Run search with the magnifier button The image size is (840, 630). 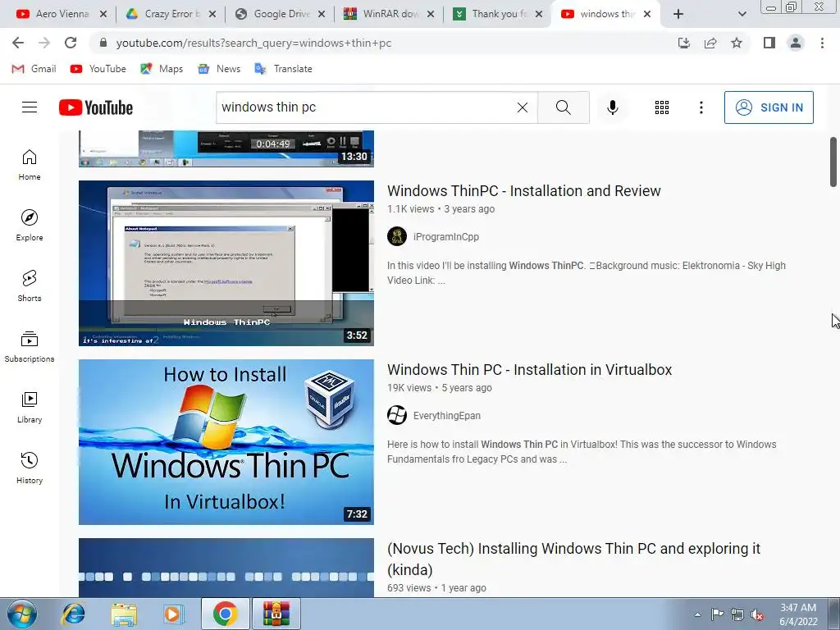[x=563, y=107]
